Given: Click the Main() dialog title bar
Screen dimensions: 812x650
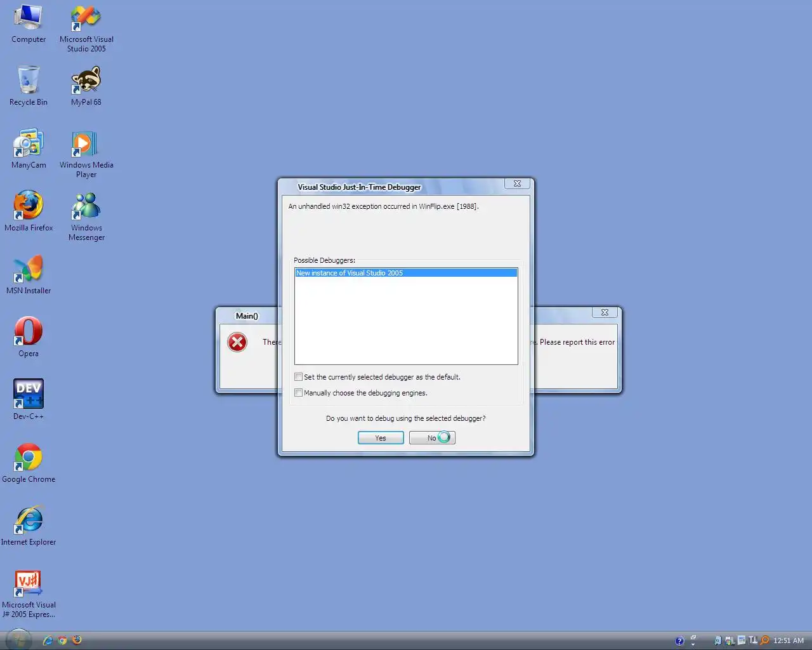Looking at the screenshot, I should pos(247,316).
